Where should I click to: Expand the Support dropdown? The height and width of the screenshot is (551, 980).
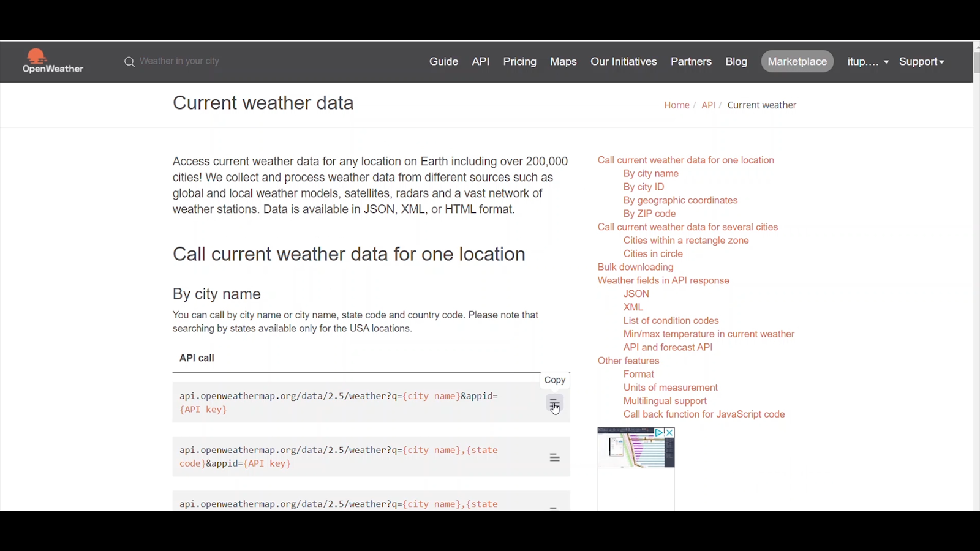click(x=922, y=62)
